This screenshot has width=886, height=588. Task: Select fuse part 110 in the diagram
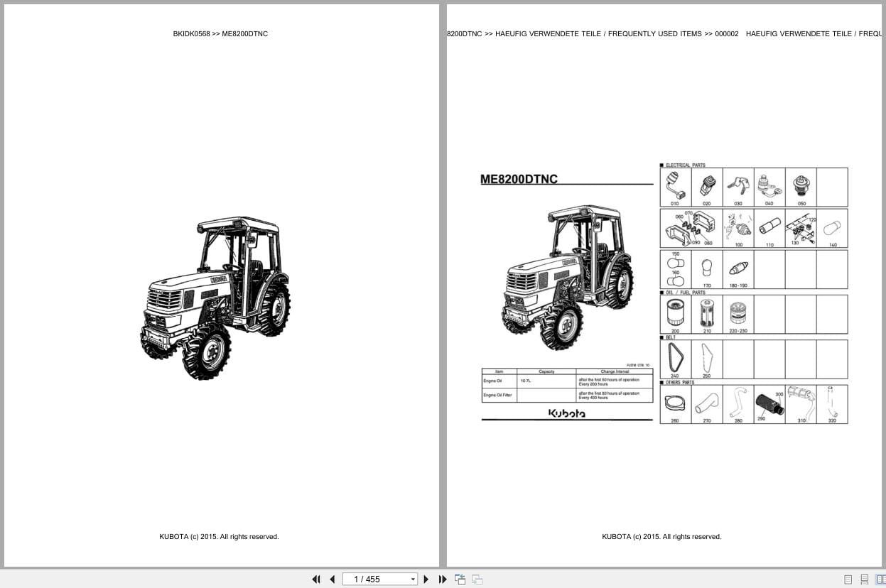pos(769,228)
